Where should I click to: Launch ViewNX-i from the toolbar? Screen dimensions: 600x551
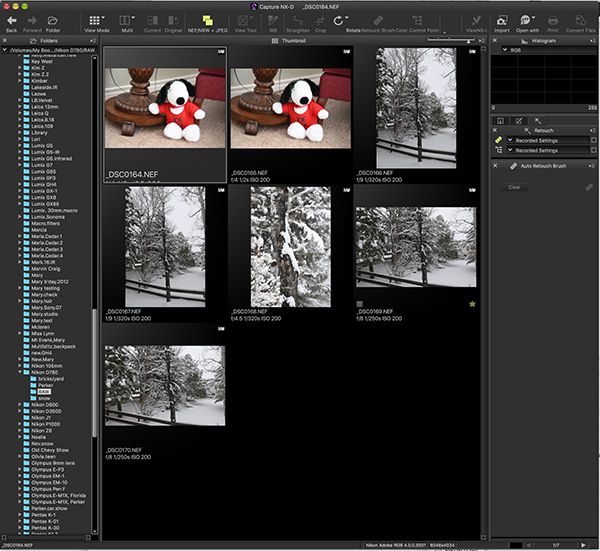click(476, 21)
